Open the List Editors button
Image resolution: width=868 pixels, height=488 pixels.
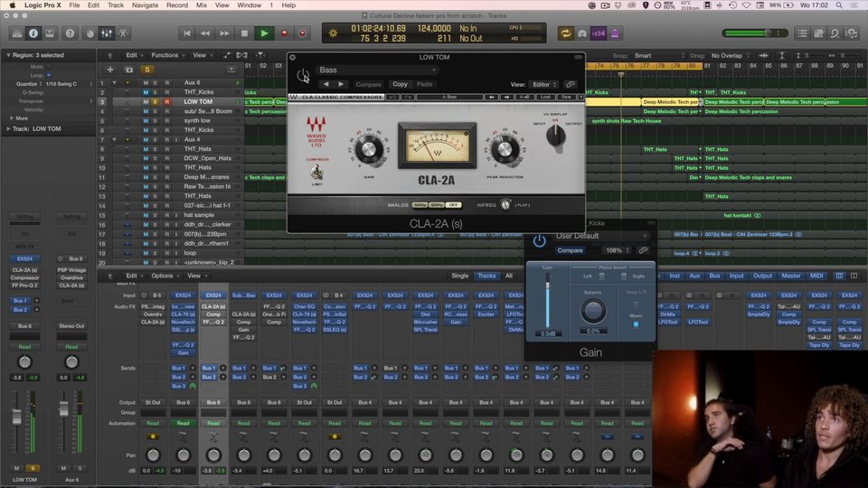[802, 33]
